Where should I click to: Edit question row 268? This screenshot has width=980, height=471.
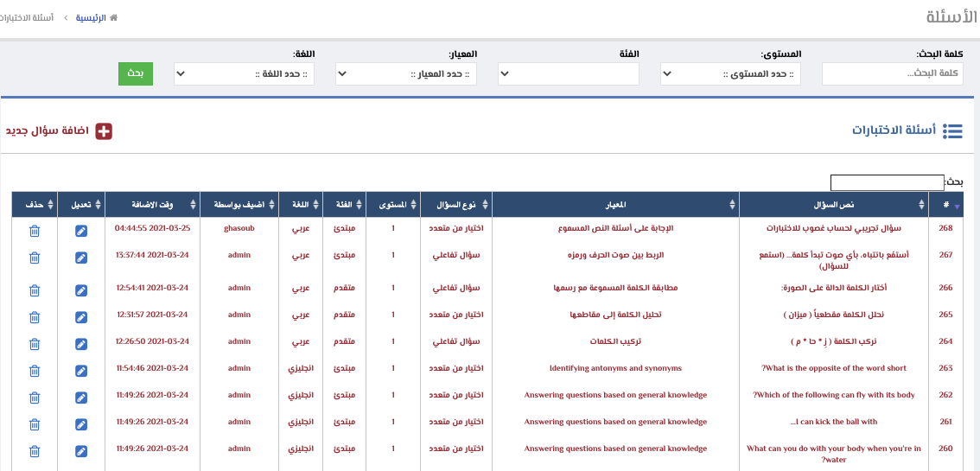(81, 231)
